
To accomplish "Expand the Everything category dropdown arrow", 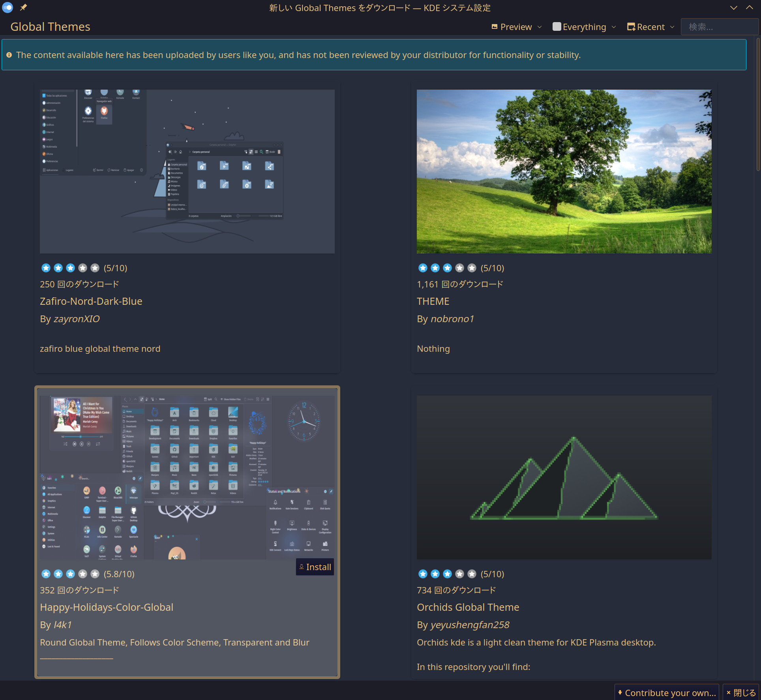I will pyautogui.click(x=614, y=27).
